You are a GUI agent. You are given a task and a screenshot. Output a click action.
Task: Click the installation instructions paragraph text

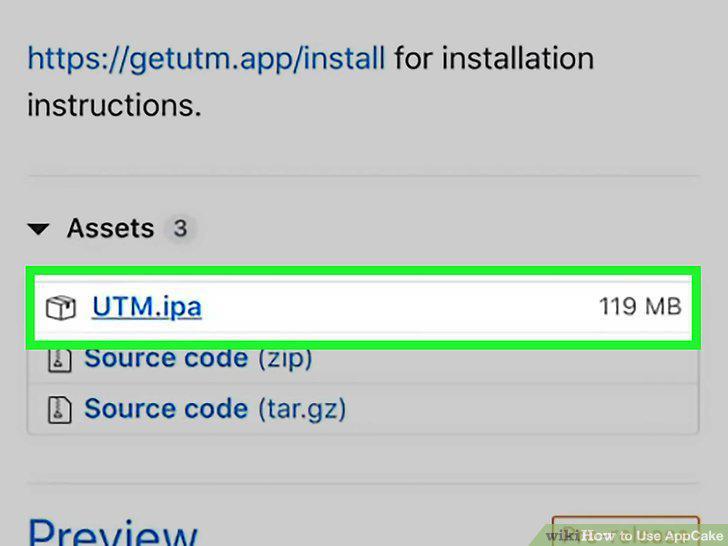click(x=310, y=82)
